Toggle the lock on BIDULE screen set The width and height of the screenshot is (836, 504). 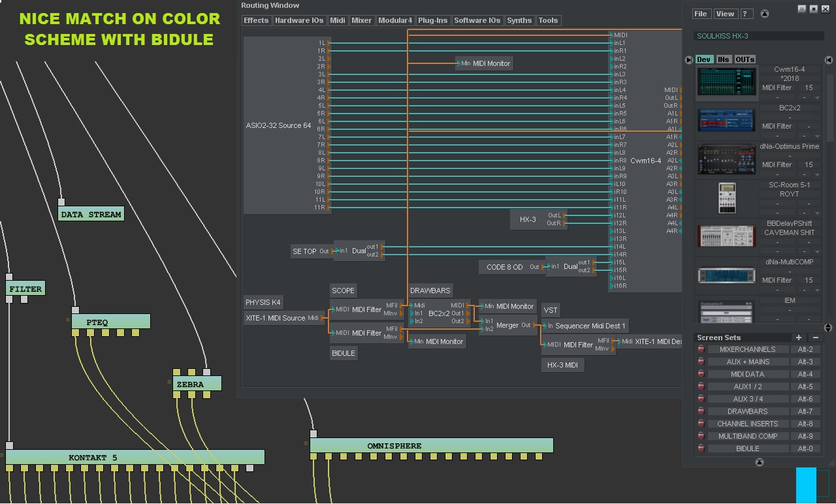tap(701, 449)
